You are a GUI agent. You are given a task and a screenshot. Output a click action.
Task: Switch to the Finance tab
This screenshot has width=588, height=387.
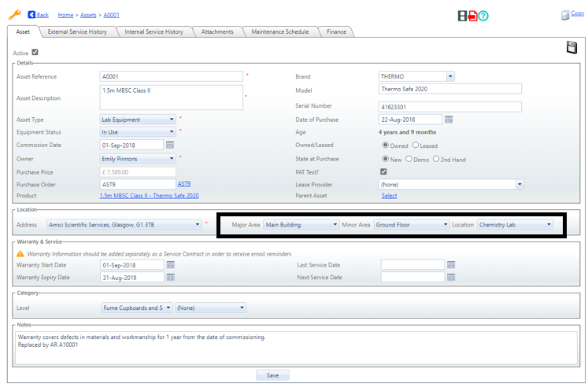[336, 31]
